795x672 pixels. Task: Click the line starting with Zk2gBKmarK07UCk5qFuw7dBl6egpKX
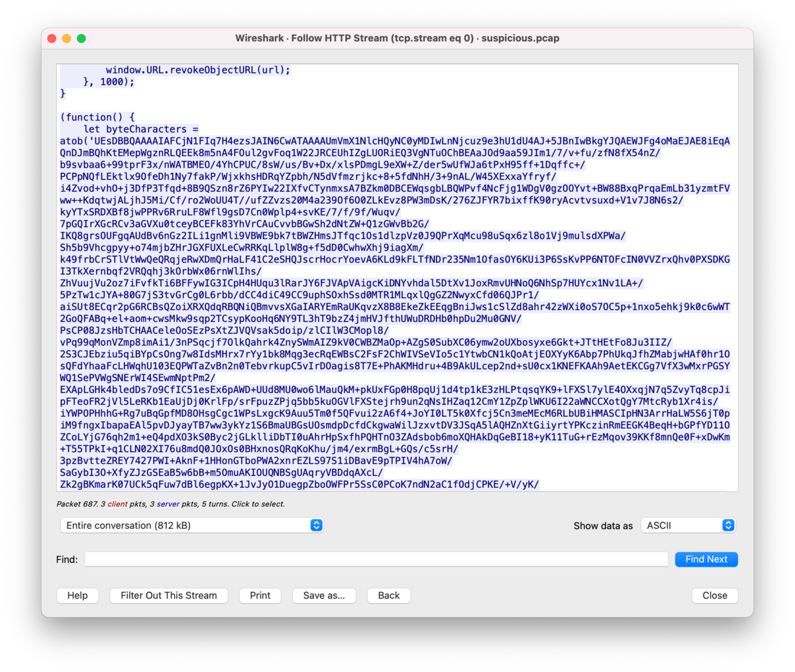(x=299, y=484)
